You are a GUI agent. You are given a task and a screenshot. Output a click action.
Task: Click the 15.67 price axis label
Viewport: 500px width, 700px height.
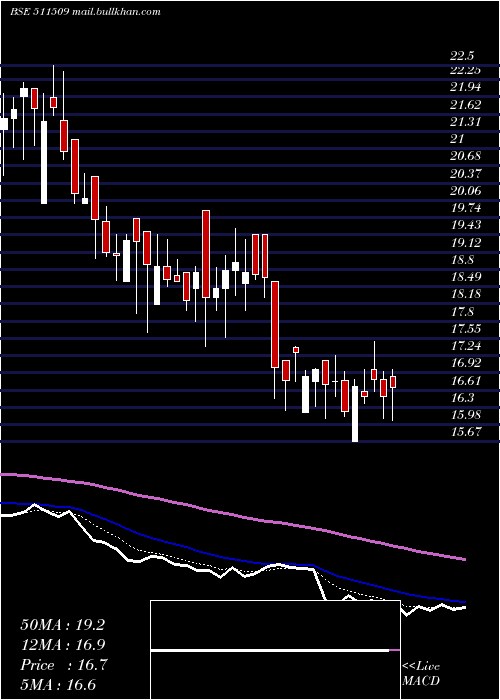pyautogui.click(x=465, y=432)
